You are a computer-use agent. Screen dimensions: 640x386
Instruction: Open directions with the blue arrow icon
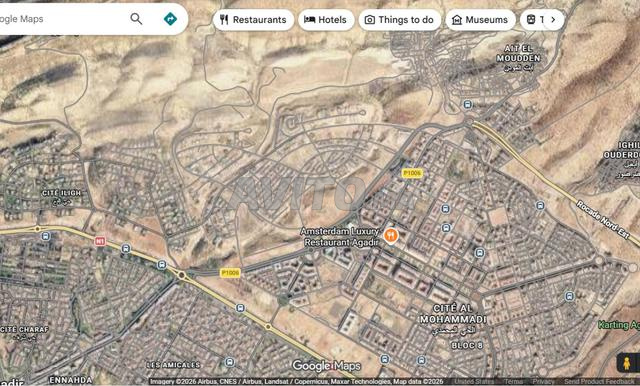170,19
